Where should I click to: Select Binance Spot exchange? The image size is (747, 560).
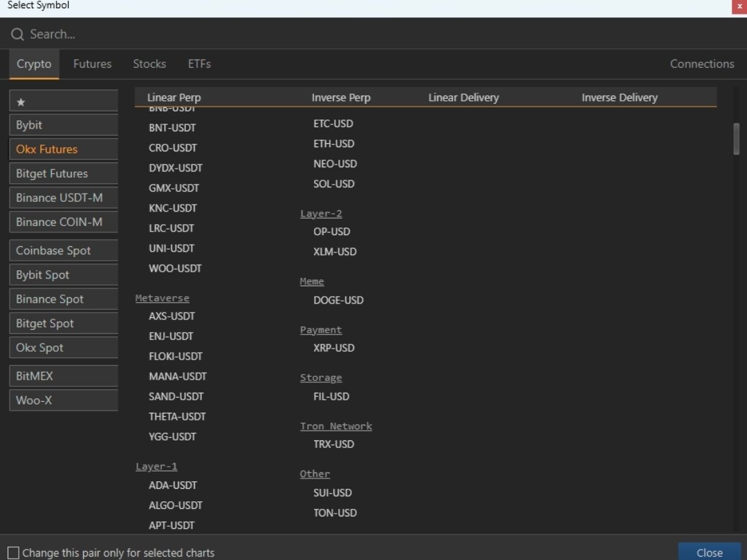64,299
